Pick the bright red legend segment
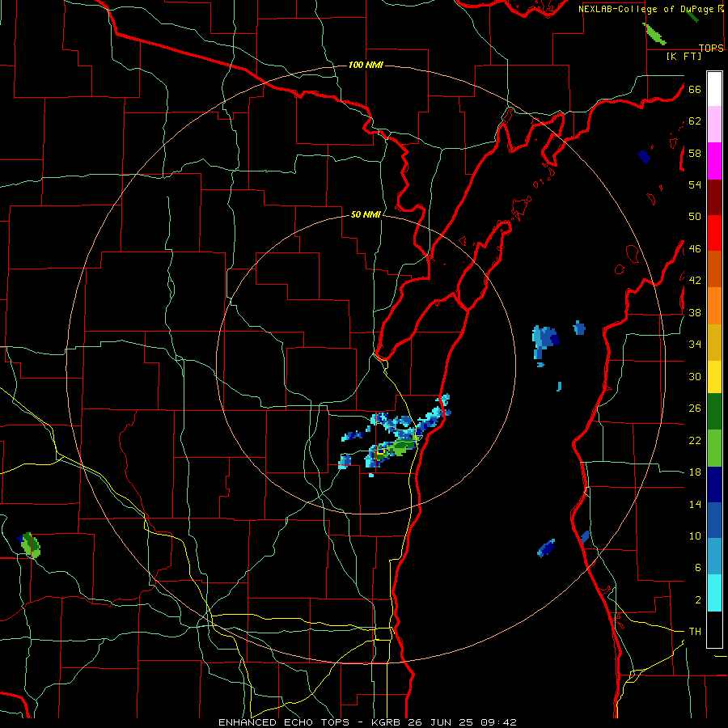The width and height of the screenshot is (728, 728). click(x=714, y=233)
